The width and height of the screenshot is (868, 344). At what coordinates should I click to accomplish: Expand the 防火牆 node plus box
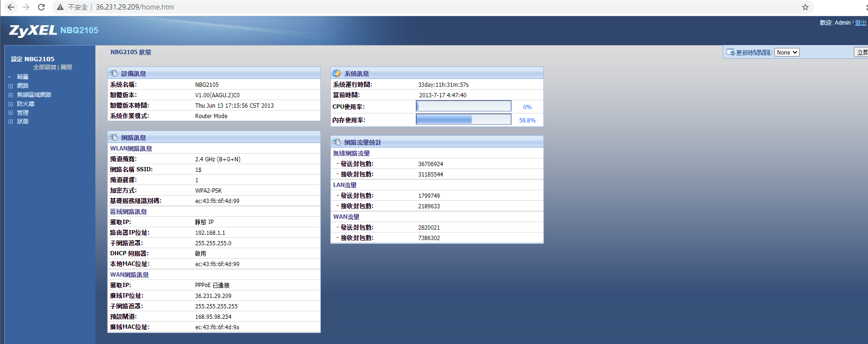pyautogui.click(x=10, y=104)
